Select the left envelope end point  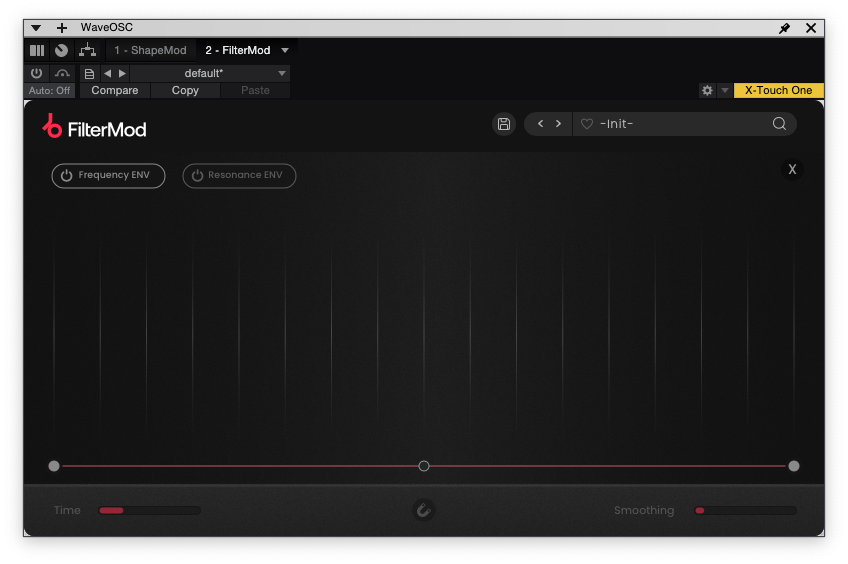point(54,466)
